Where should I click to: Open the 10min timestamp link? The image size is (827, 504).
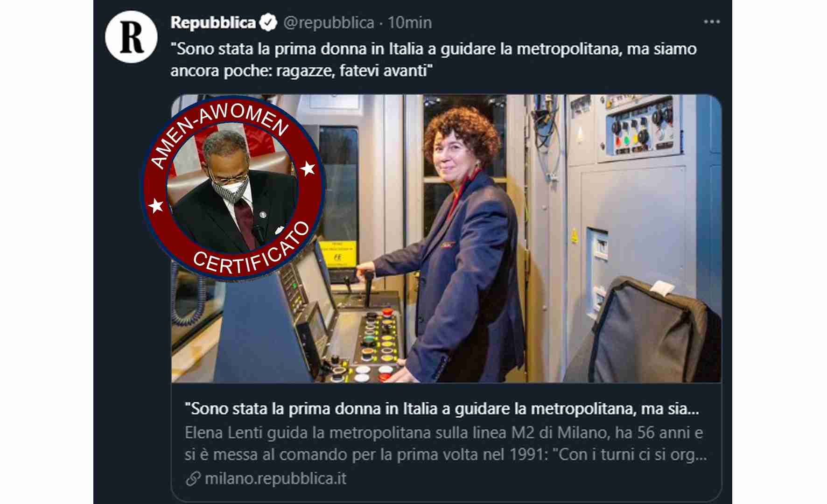tap(410, 22)
